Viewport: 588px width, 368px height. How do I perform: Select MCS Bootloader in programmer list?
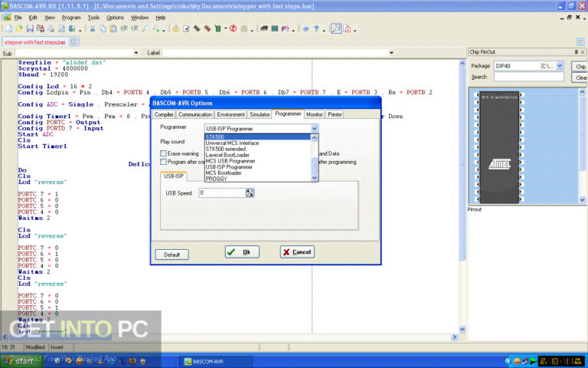[257, 173]
